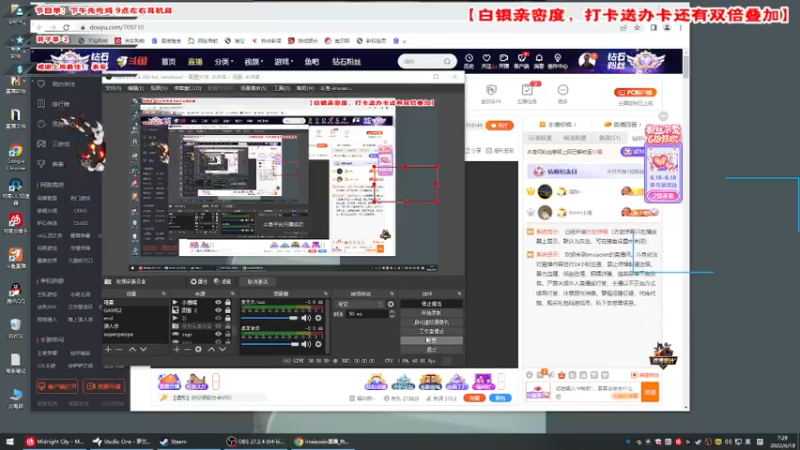Toggle the 屏蔽特效 checkbox in chat
Screen dimensions: 800x450
coord(634,375)
